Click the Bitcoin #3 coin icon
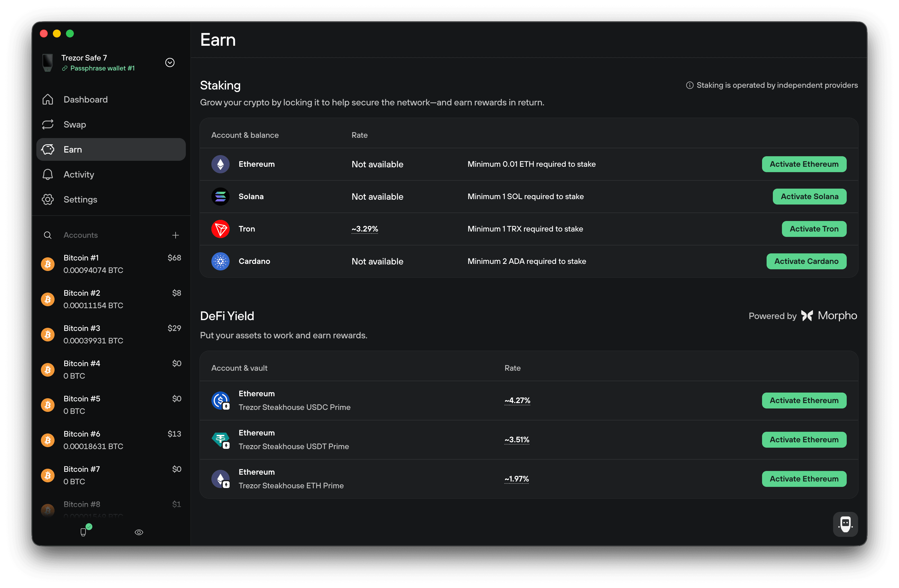Screen dimensions: 899x588 coord(48,335)
